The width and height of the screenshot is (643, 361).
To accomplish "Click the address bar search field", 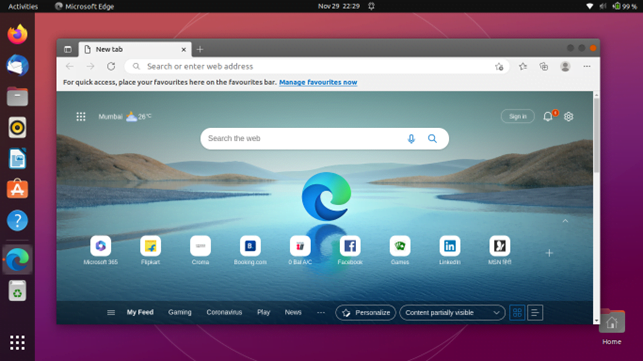I will click(x=317, y=66).
